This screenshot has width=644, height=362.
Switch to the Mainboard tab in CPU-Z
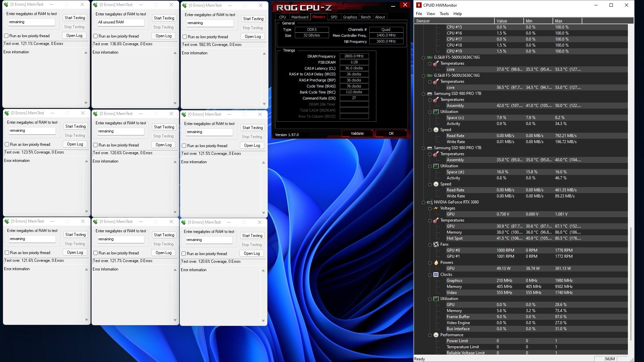300,17
